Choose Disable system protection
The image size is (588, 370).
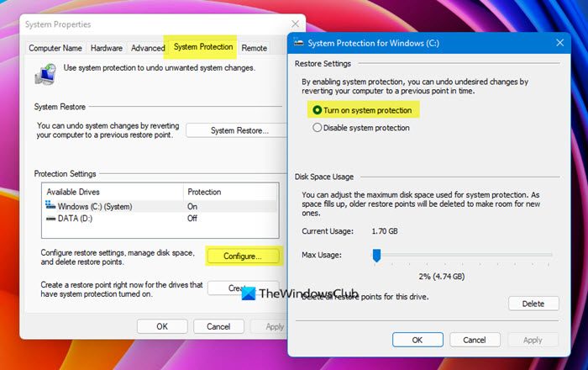pyautogui.click(x=361, y=128)
